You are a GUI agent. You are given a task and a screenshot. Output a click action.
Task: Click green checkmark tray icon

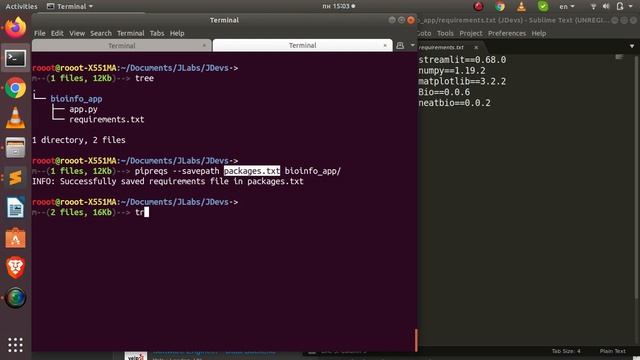click(543, 6)
